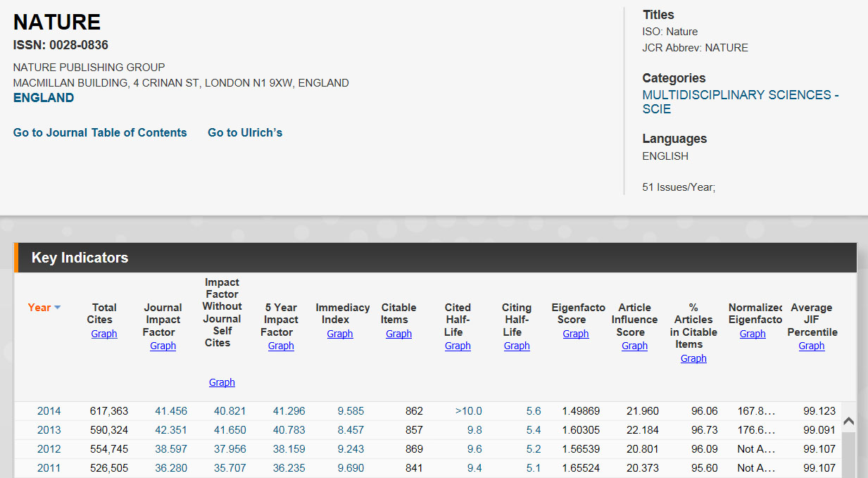Viewport: 868px width, 478px height.
Task: View the Graph for Journal Impact Factor
Action: 163,346
